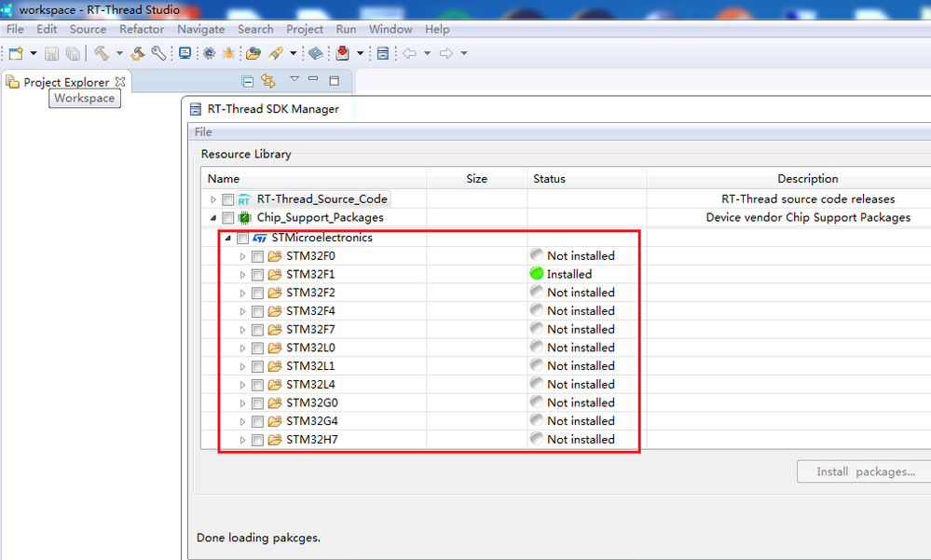
Task: Collapse the STMicroelectronics node
Action: point(227,238)
